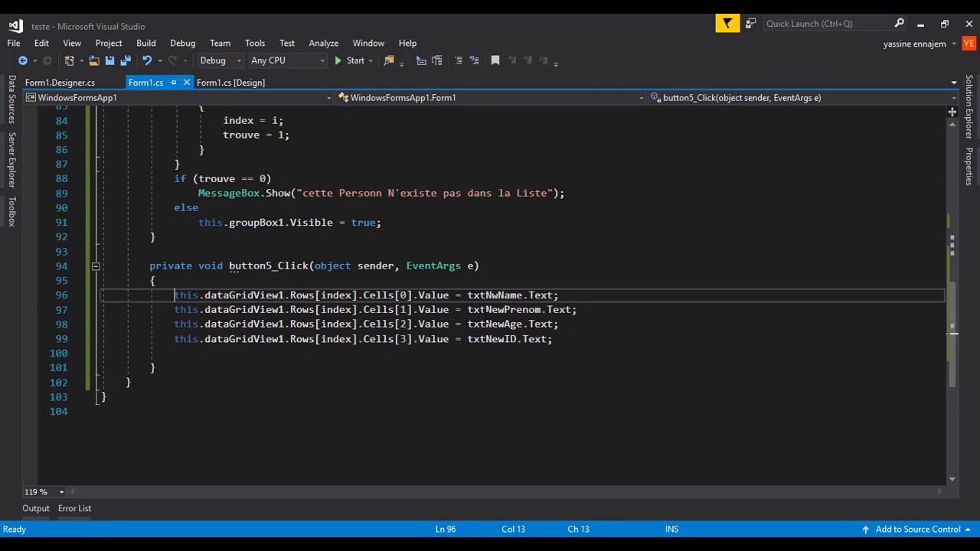Screen dimensions: 980x551
Task: Click the increase indent toolbar icon
Action: point(437,60)
